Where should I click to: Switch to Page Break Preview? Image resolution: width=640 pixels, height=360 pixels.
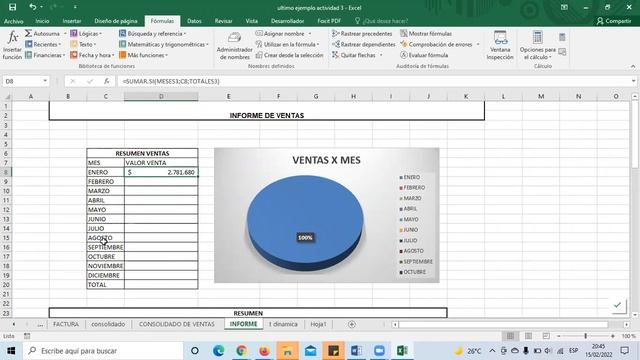pyautogui.click(x=546, y=336)
